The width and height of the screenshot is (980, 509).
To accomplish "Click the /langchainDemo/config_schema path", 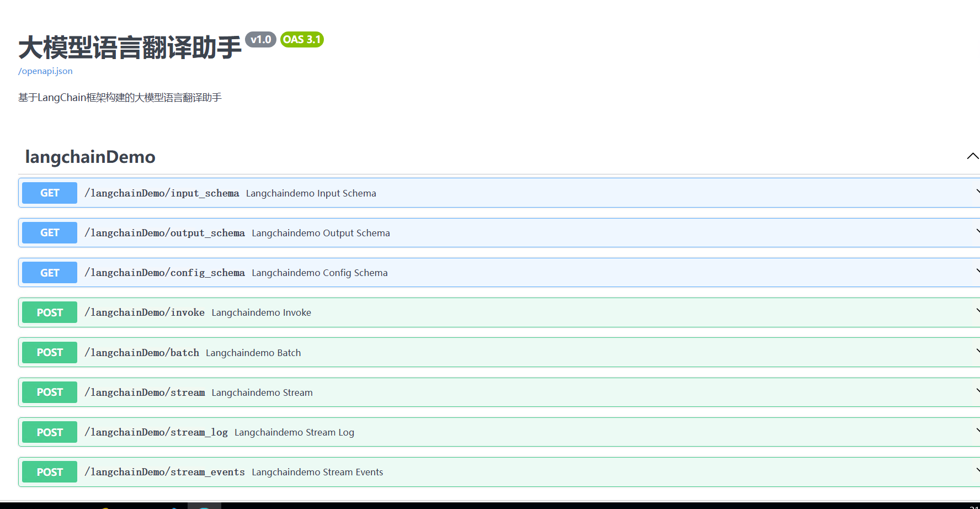I will click(x=164, y=273).
